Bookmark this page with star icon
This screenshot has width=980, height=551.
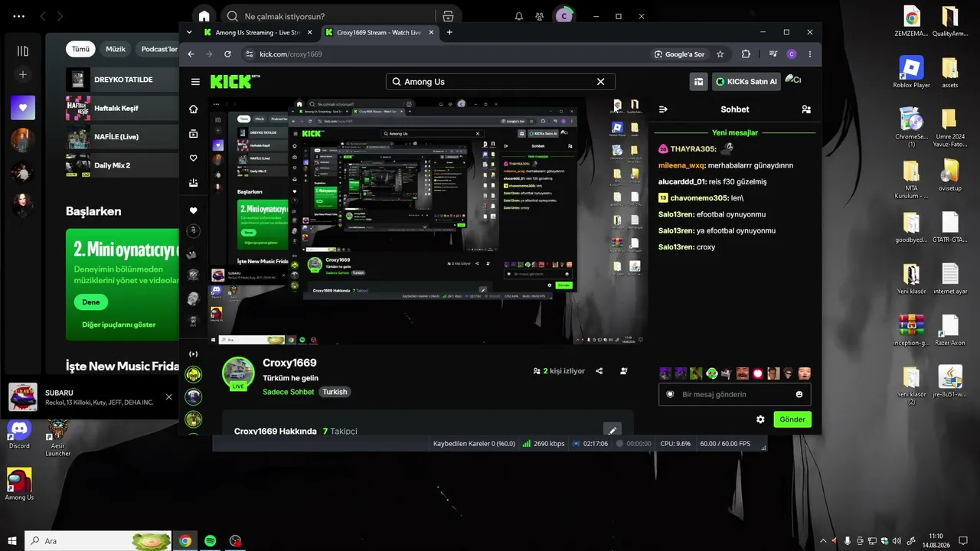pos(720,54)
